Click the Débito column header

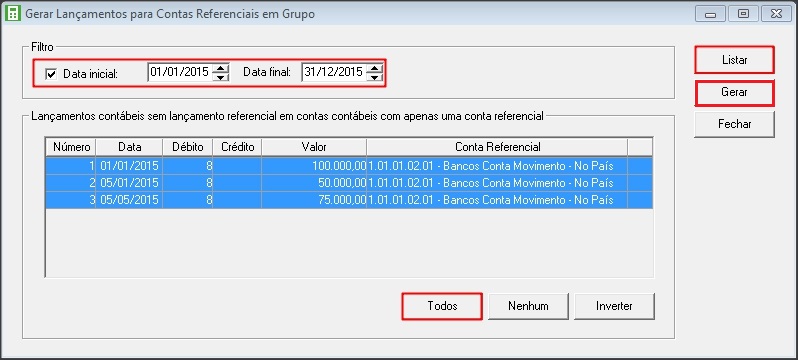tap(188, 147)
